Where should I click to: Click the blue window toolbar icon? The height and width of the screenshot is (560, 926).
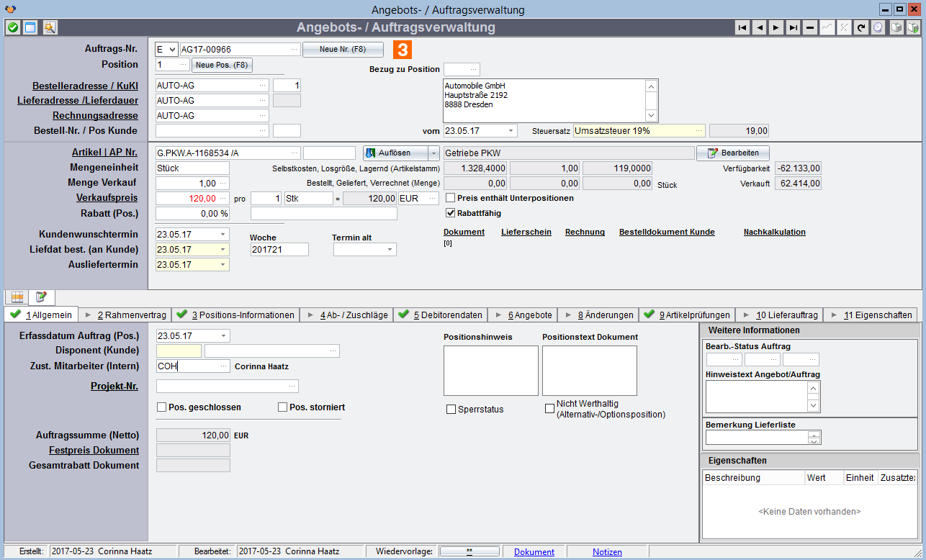[30, 27]
